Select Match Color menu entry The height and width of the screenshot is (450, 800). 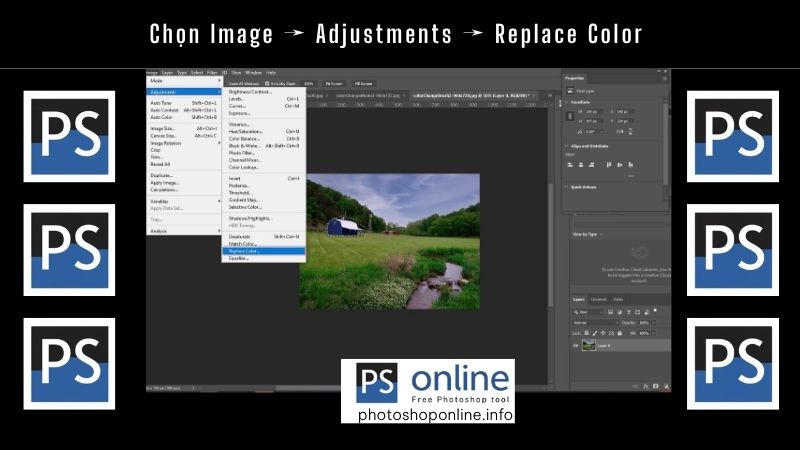pyautogui.click(x=264, y=244)
